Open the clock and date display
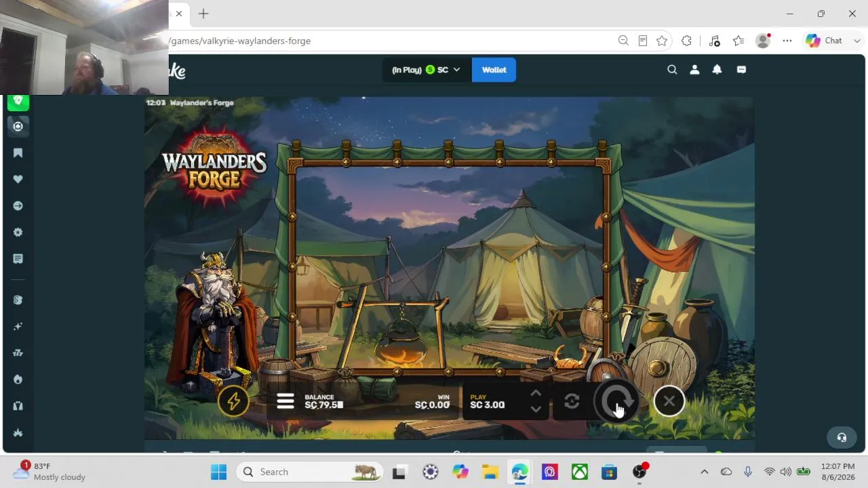 [x=838, y=472]
